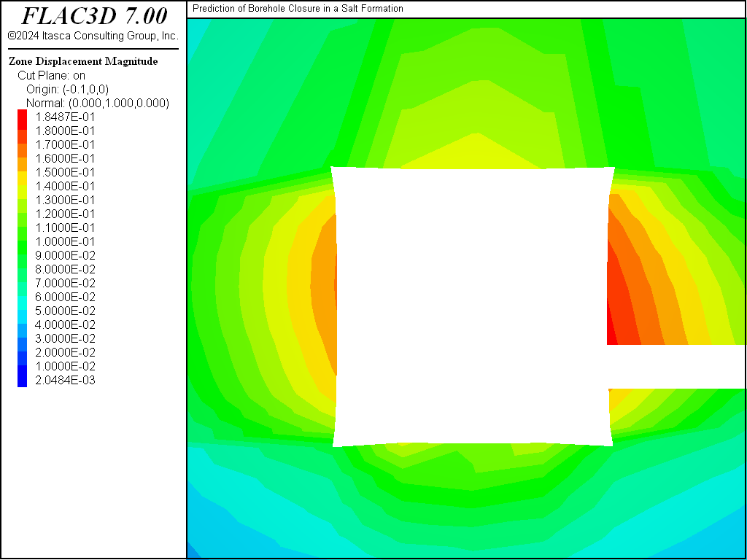Click the Zone Displacement Magnitude legend heading

point(83,61)
